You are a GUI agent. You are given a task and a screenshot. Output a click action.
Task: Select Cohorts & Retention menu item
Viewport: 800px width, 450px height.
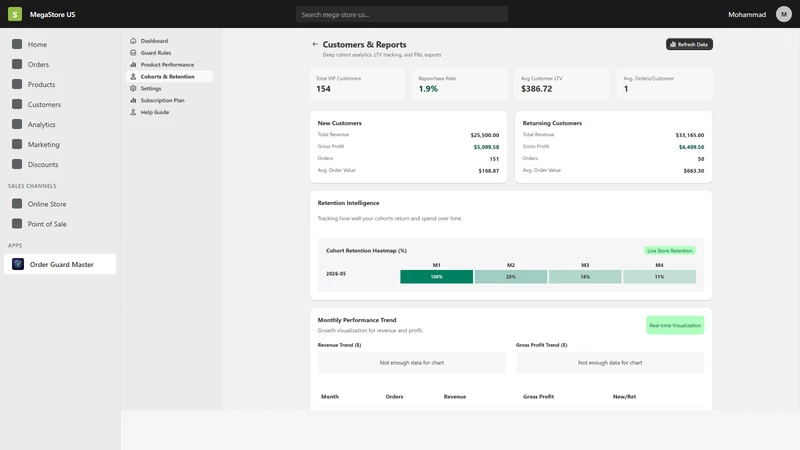[x=169, y=77]
